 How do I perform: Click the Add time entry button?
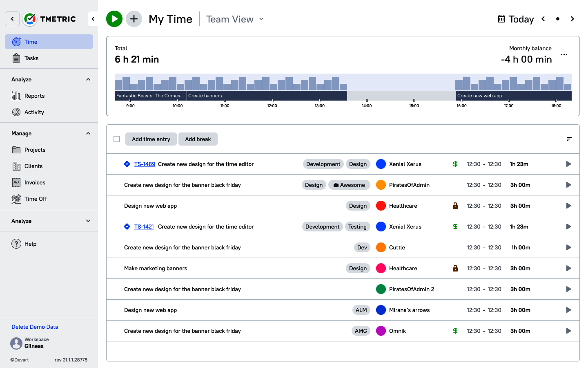(151, 139)
